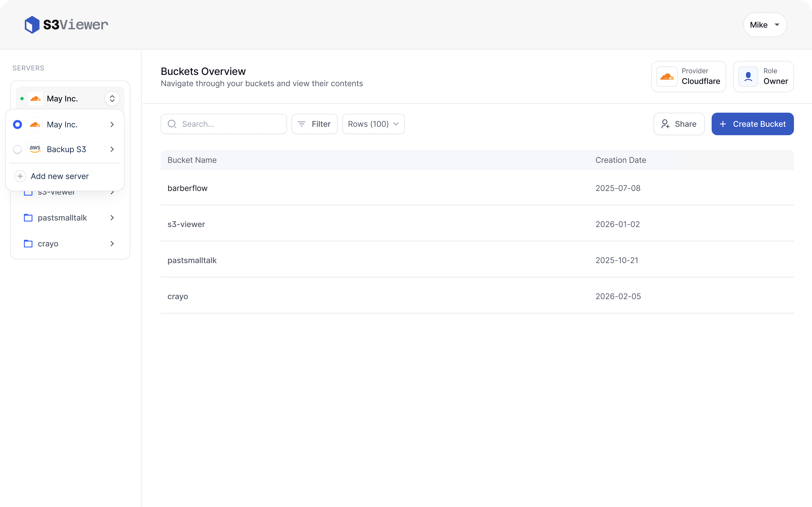Image resolution: width=812 pixels, height=507 pixels.
Task: Click the S3Viewer logo icon
Action: (x=32, y=24)
